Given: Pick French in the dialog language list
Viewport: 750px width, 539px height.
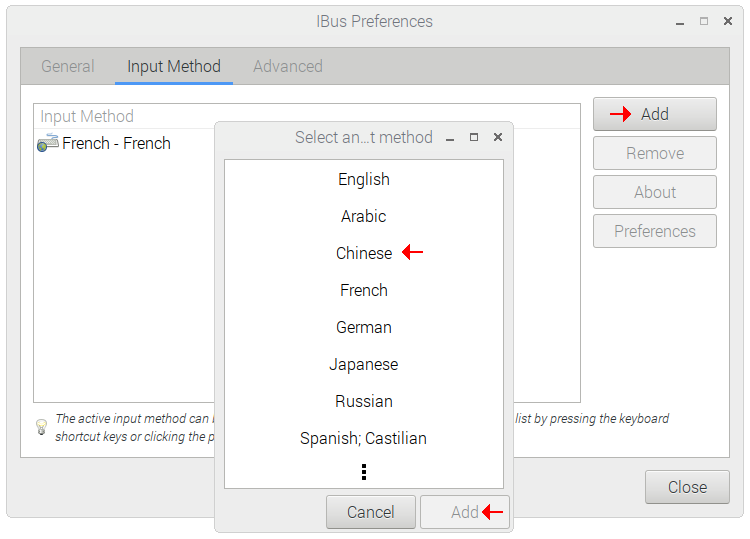Looking at the screenshot, I should [x=364, y=290].
